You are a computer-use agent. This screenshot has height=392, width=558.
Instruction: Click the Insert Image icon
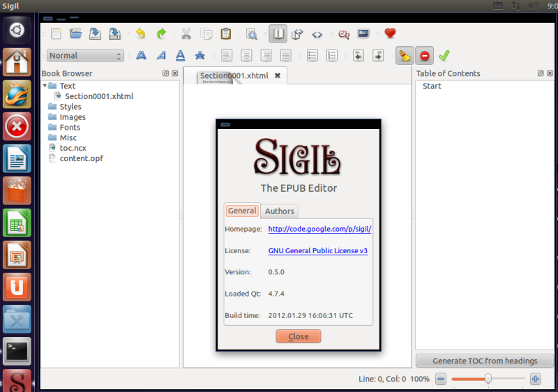tap(363, 33)
